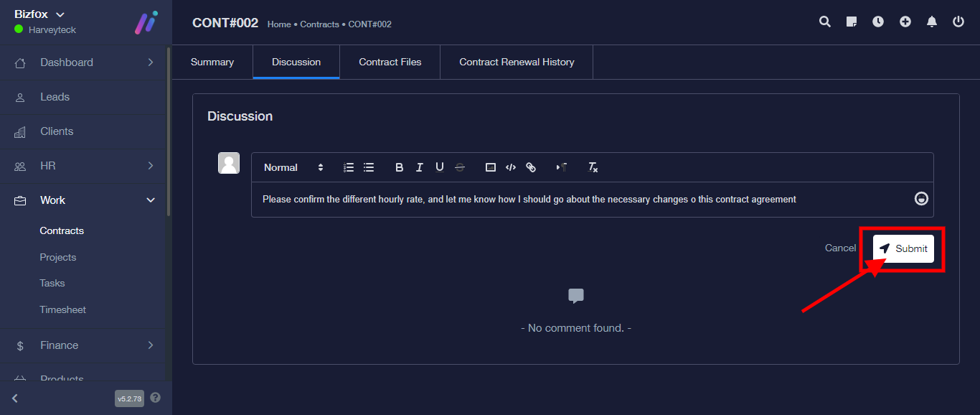980x415 pixels.
Task: Switch to the Contract Files tab
Action: coord(390,62)
